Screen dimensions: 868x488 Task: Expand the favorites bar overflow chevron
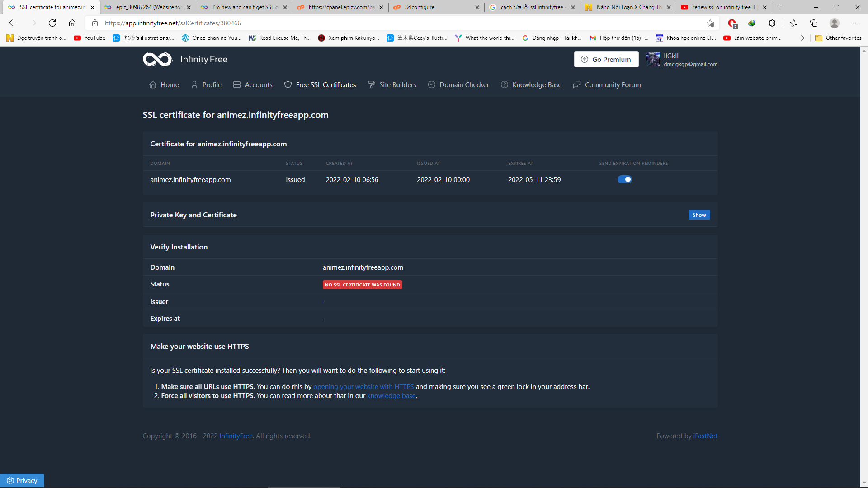(802, 38)
